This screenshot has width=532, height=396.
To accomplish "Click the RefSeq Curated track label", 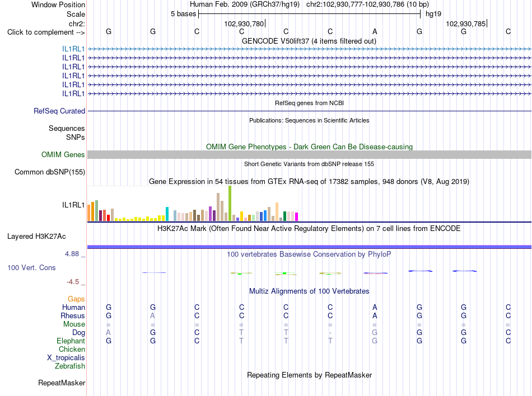I will click(x=59, y=111).
